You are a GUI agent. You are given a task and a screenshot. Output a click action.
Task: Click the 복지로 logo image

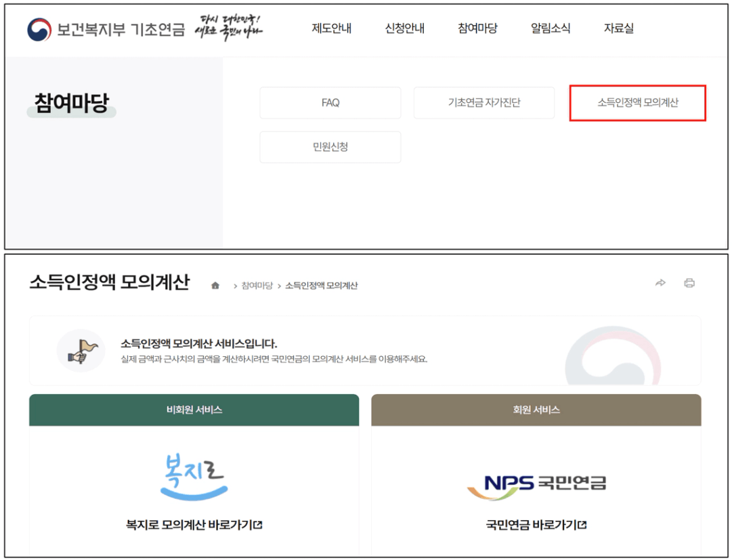pos(194,477)
